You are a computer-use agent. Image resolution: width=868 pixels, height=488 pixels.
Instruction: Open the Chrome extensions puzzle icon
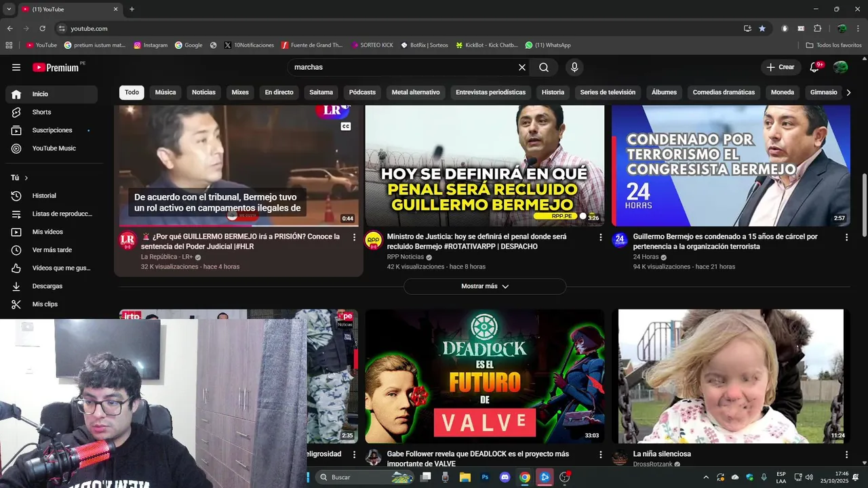(x=817, y=28)
